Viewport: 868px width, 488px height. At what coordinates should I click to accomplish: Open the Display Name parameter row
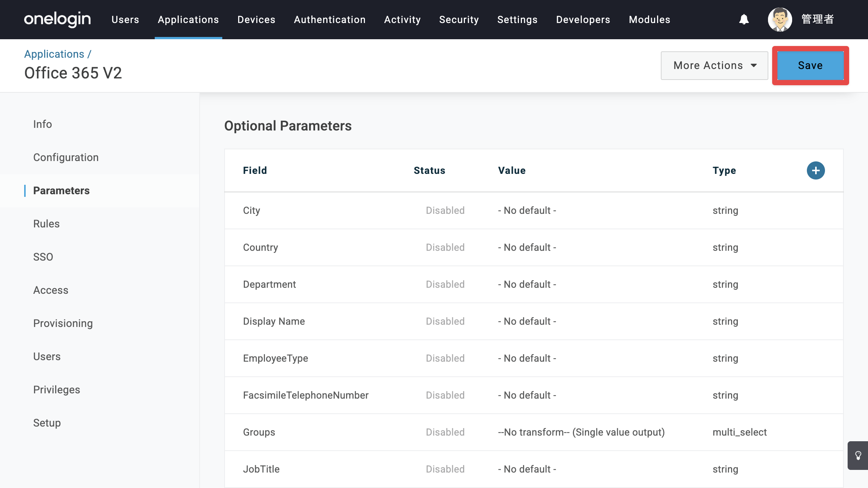click(x=534, y=321)
